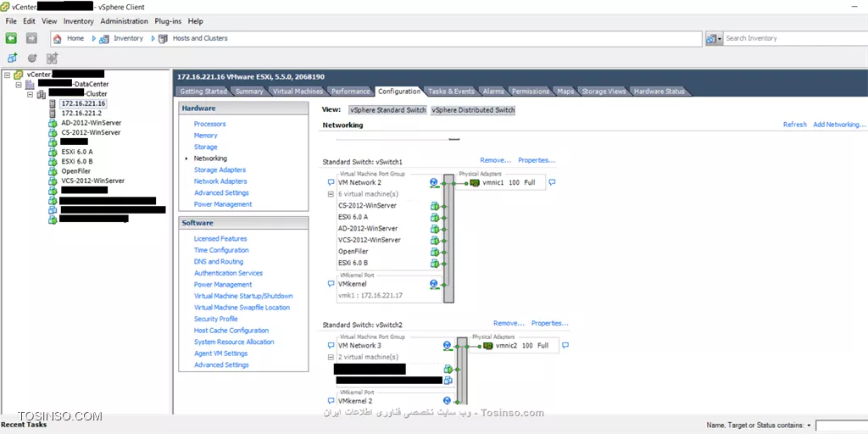This screenshot has width=868, height=434.
Task: Click Remove for vSwitch1
Action: [x=495, y=160]
